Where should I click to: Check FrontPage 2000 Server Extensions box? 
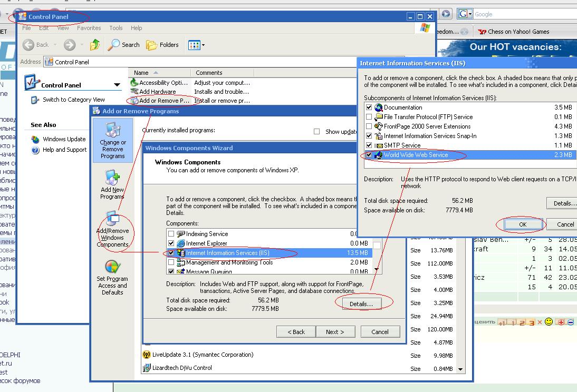click(x=369, y=126)
